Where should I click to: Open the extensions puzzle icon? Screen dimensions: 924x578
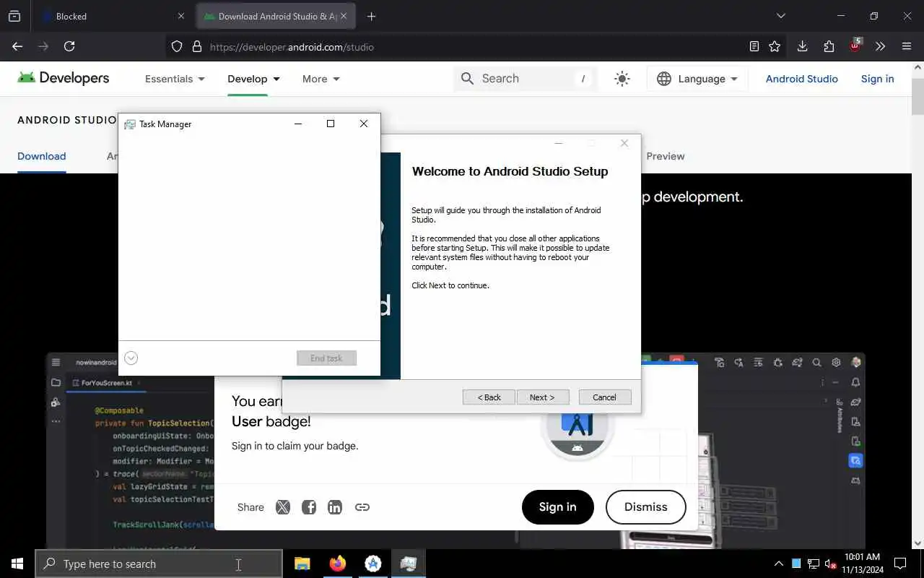(829, 46)
